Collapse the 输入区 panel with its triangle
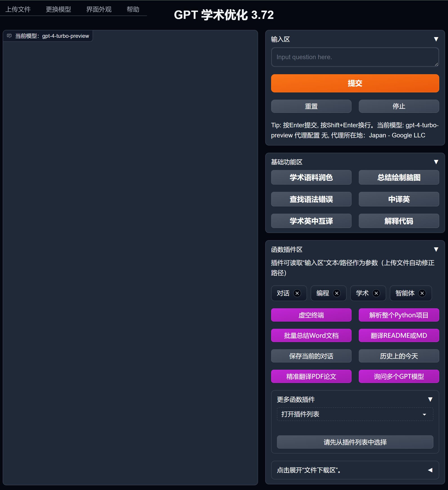 click(x=436, y=39)
